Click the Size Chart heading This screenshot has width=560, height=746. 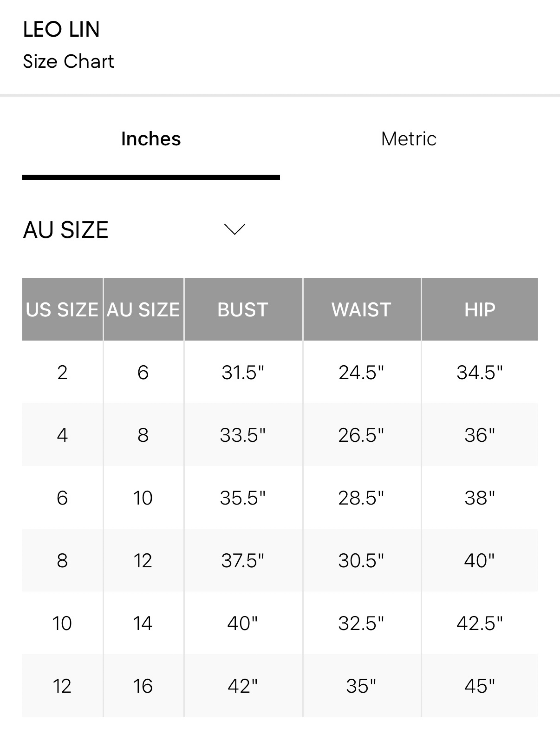pos(68,61)
